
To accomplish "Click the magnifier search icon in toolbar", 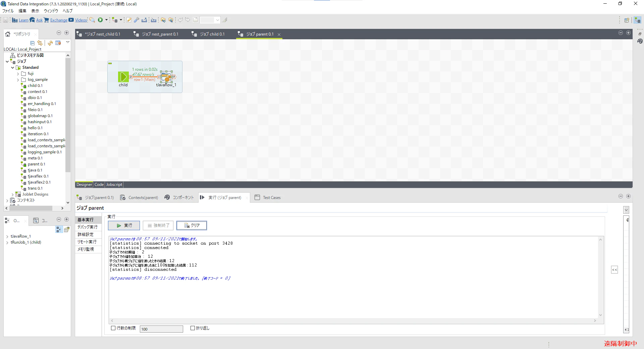I will [92, 20].
